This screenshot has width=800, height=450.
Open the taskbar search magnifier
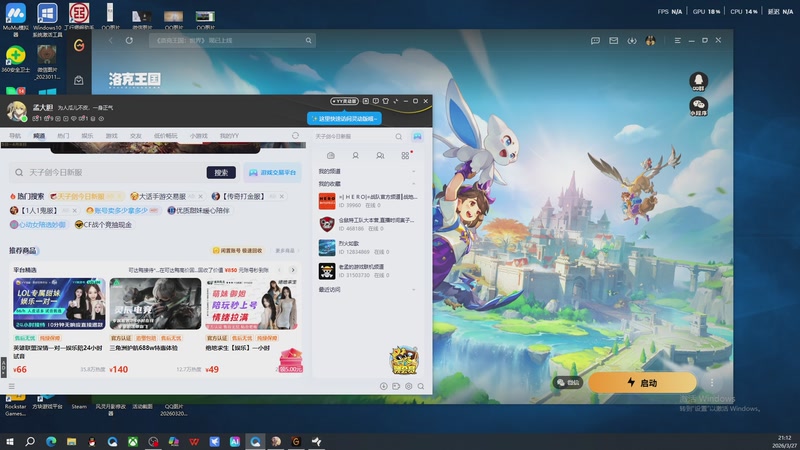[x=30, y=441]
